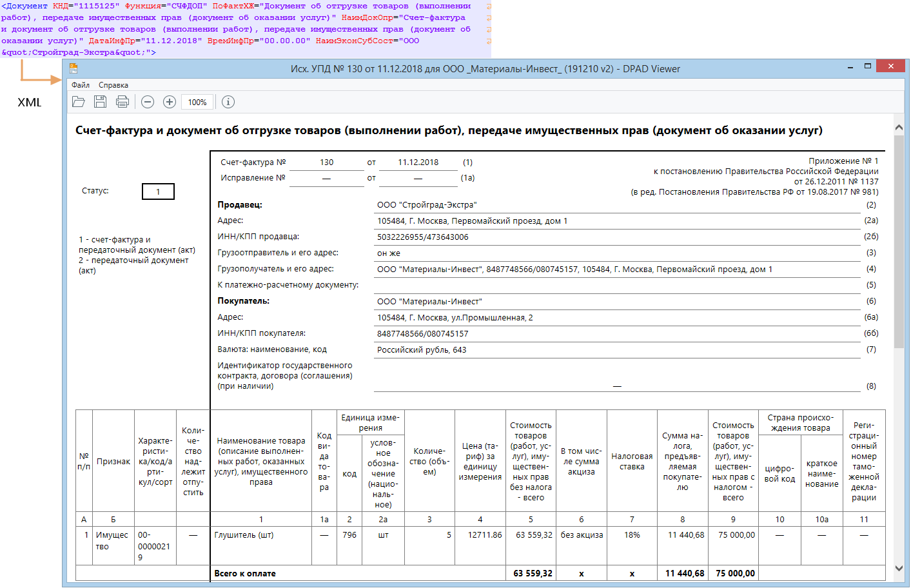
Task: Click the Страна происхождения товара header
Action: click(800, 423)
